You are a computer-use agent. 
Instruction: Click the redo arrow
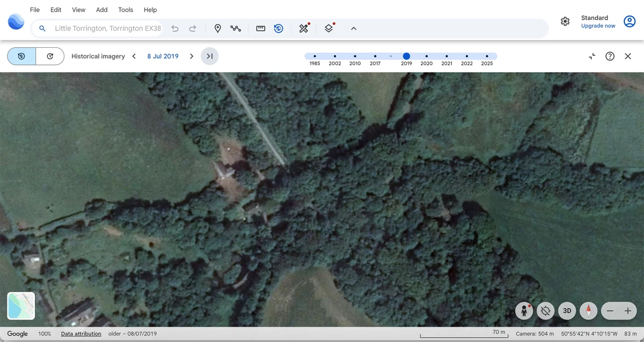193,28
